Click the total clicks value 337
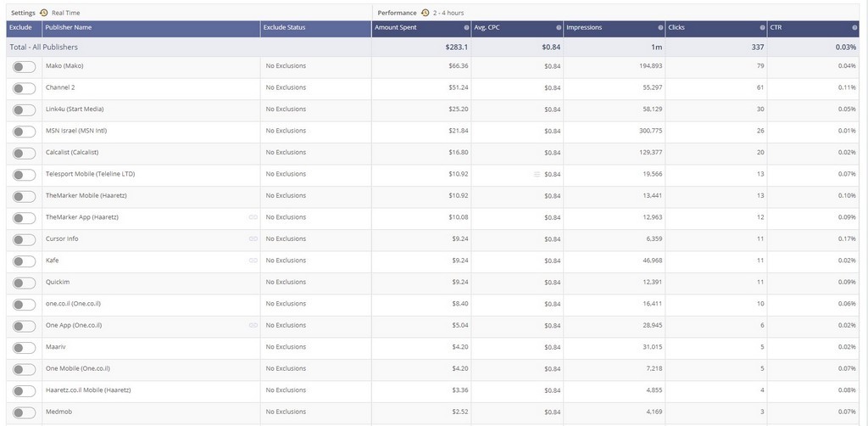Screen dimensions: 868x426 point(758,47)
